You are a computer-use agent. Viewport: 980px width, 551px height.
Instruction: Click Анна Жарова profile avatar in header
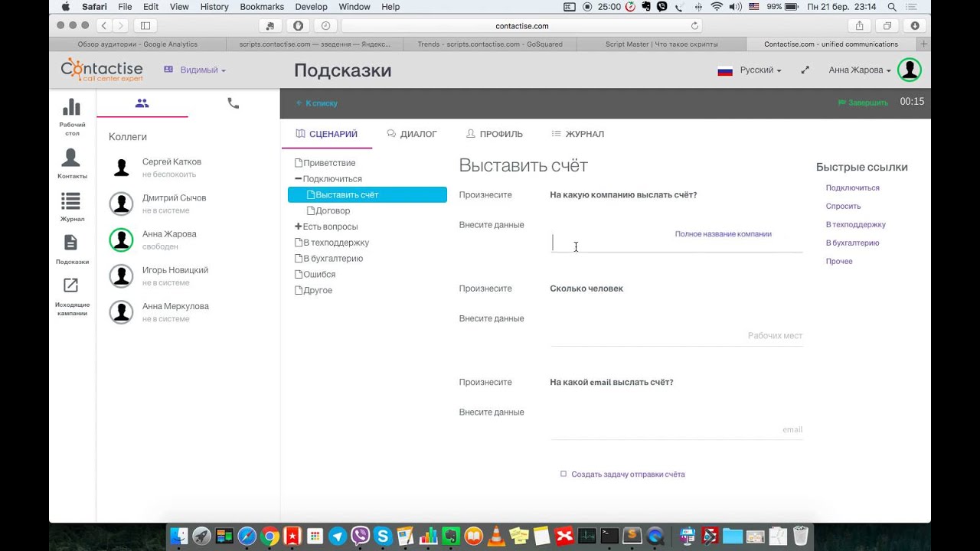[910, 70]
